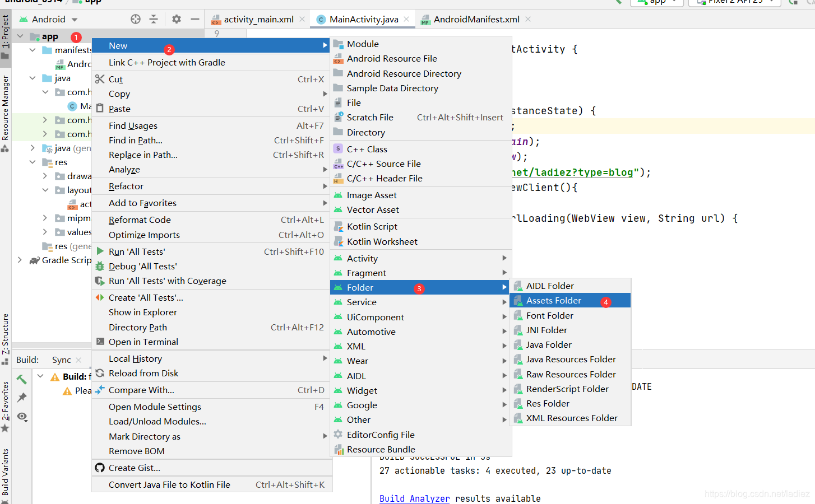The width and height of the screenshot is (815, 504).
Task: Click the Open in Terminal icon
Action: click(x=100, y=342)
